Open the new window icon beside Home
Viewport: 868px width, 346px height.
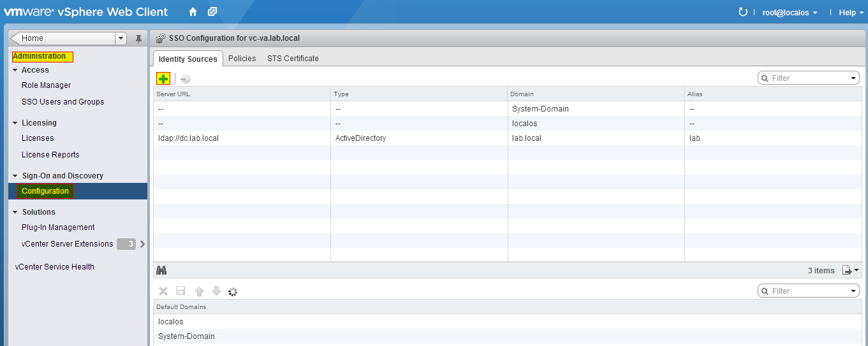click(212, 12)
